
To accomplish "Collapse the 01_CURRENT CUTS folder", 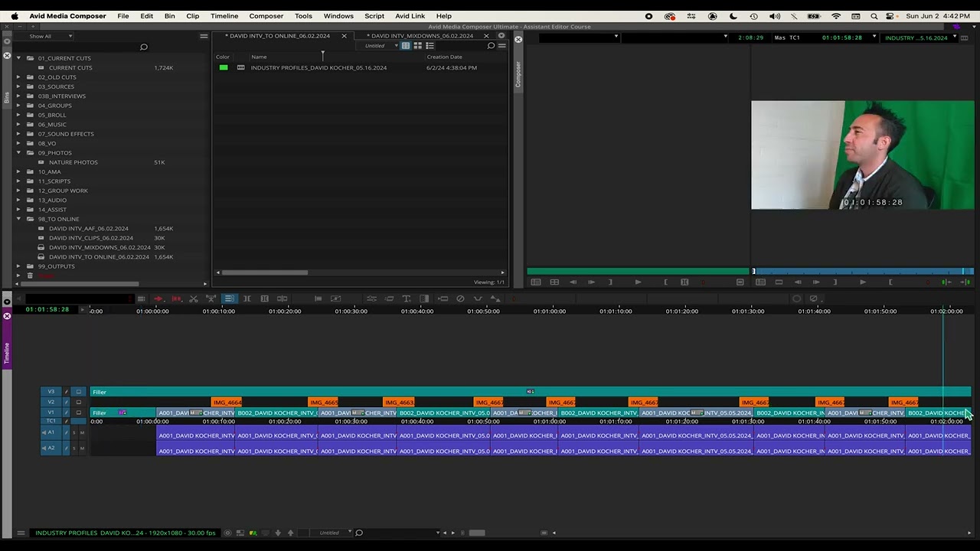I will pyautogui.click(x=19, y=58).
